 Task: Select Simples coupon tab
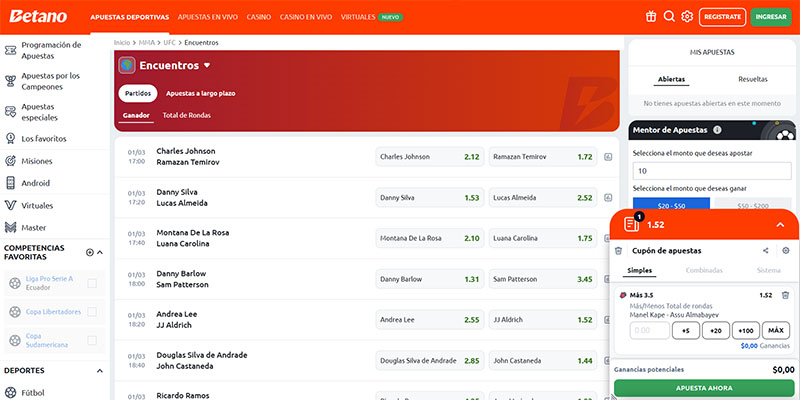click(640, 270)
